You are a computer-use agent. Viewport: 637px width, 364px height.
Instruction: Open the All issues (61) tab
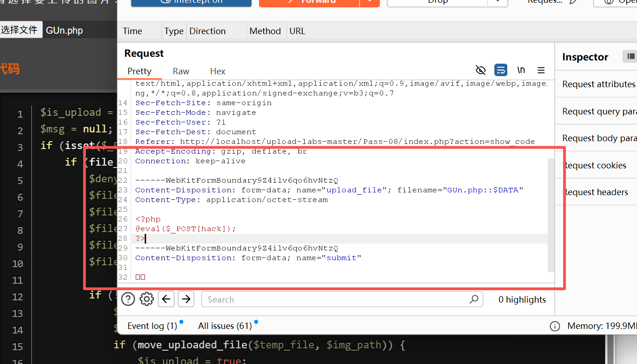pos(225,326)
